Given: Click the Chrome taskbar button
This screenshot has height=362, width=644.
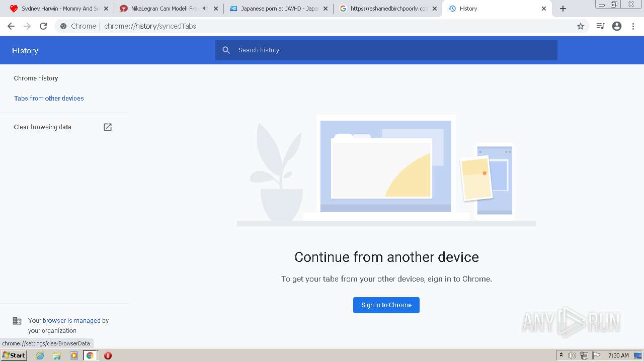Looking at the screenshot, I should point(90,355).
